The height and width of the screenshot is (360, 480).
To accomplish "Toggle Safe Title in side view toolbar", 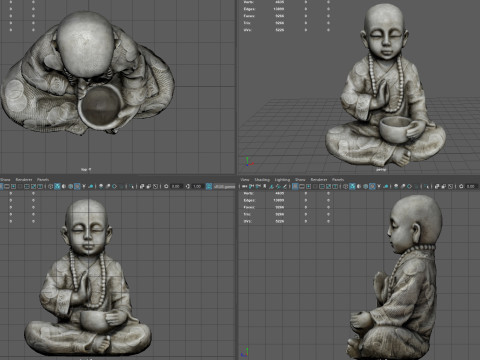I will [335, 186].
